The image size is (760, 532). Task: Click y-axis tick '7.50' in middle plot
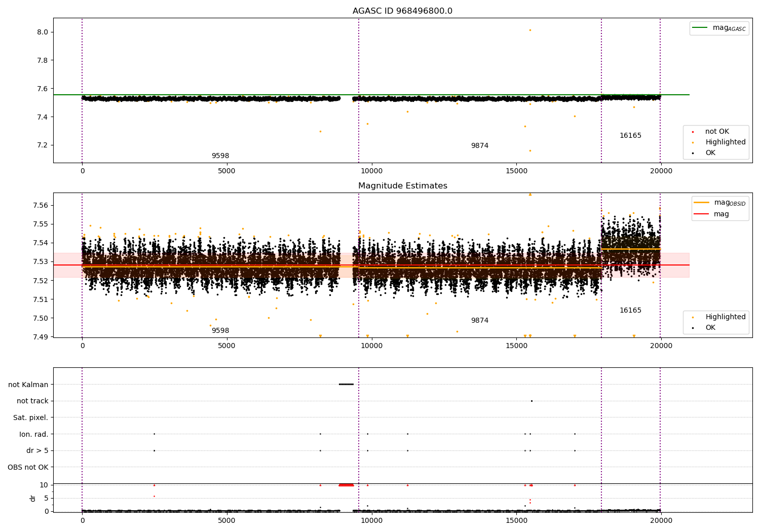40,319
